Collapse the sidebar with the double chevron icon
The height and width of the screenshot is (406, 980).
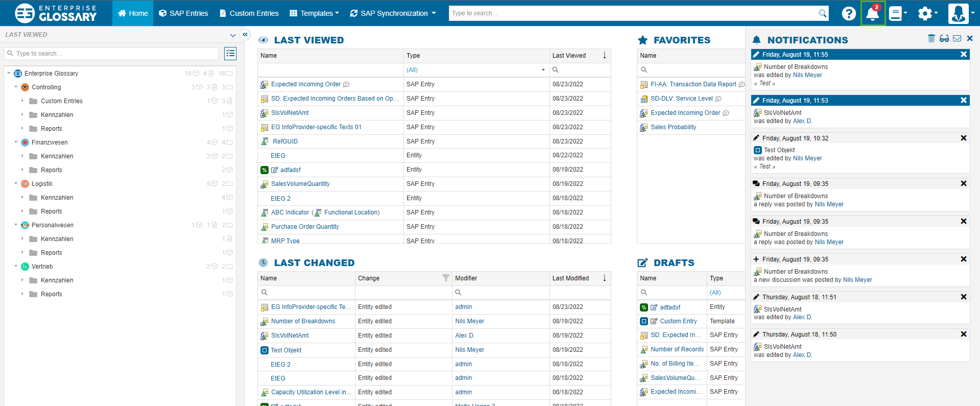point(245,35)
